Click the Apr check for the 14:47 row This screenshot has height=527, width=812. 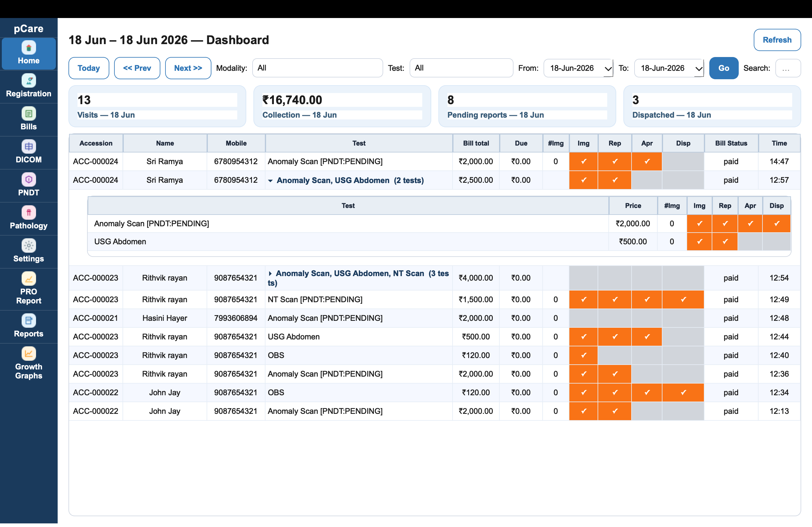point(647,161)
